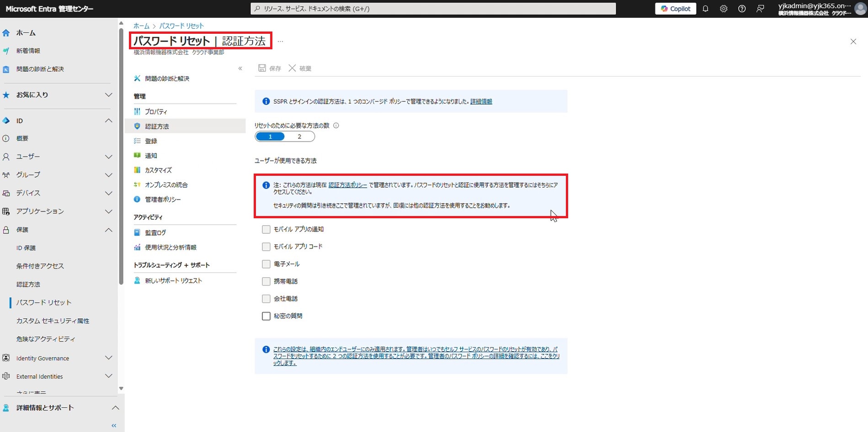
Task: Check the 秘密の質問 checkbox
Action: tap(266, 316)
